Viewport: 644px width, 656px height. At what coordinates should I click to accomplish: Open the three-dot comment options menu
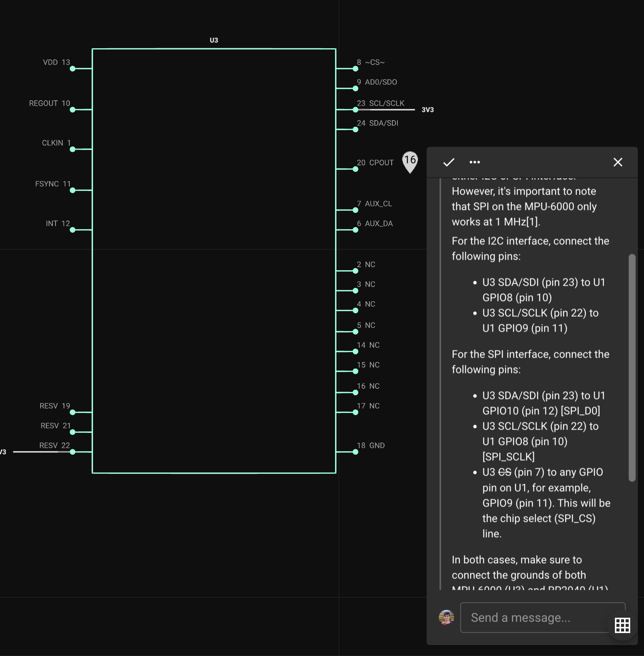click(475, 162)
